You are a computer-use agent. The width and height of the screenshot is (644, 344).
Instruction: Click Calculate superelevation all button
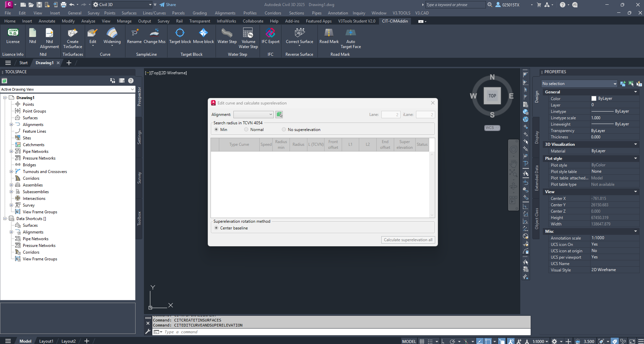[x=408, y=240]
